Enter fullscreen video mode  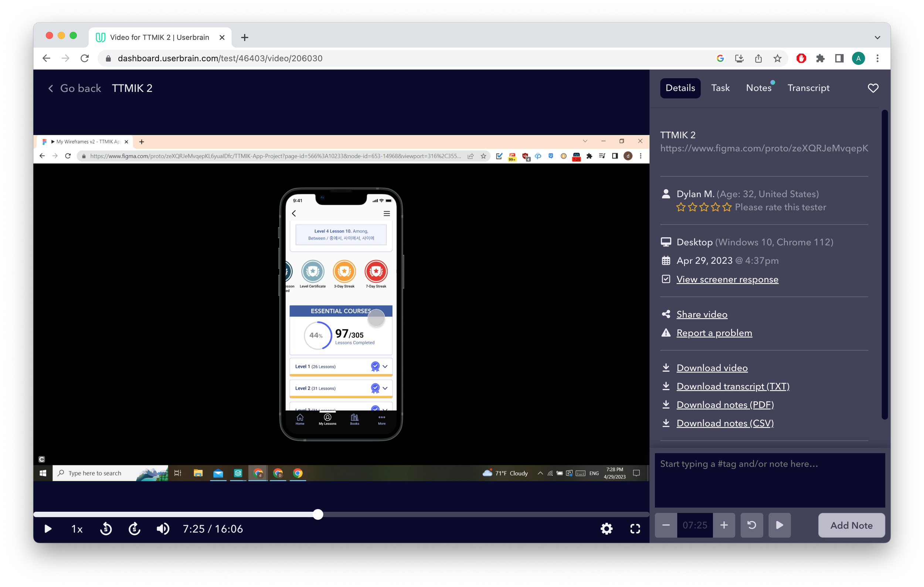pos(635,529)
